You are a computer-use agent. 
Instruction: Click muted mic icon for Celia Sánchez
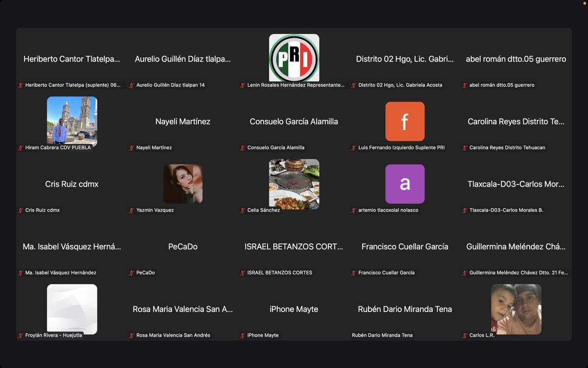[243, 210]
